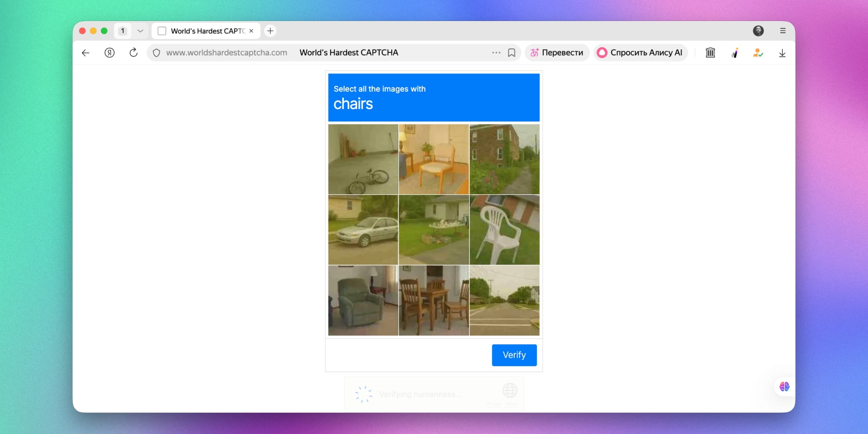Select the brick building tile
868x434 pixels.
[505, 159]
